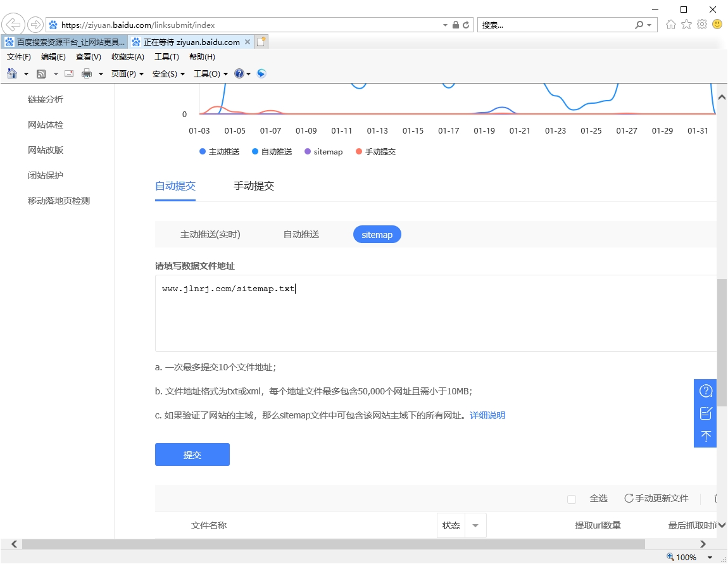Screen dimensions: 728x564
Task: Expand the 状态 status filter dropdown
Action: [x=475, y=525]
